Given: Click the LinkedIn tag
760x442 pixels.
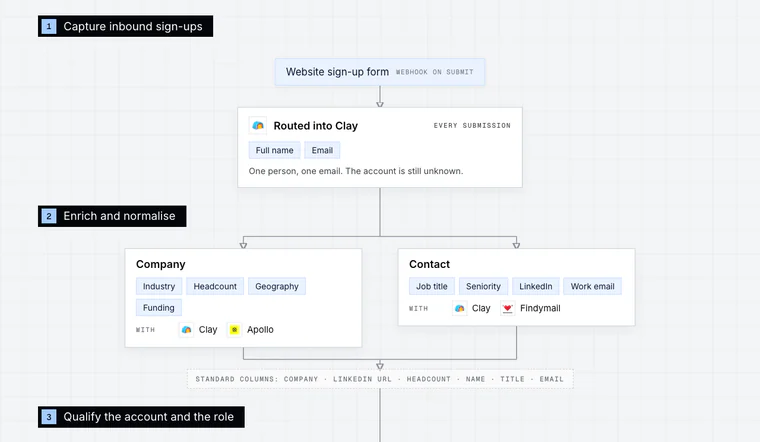Looking at the screenshot, I should (536, 286).
